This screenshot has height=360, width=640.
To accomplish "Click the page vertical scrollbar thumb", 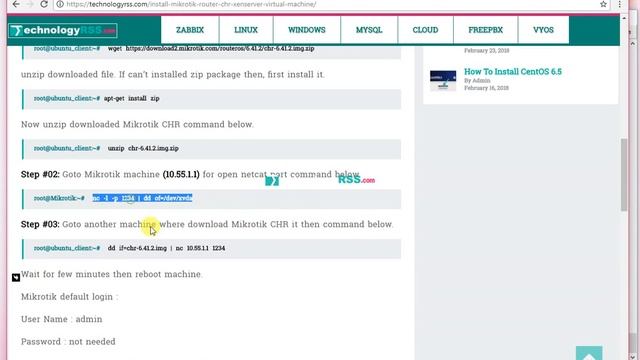I will pos(624,175).
